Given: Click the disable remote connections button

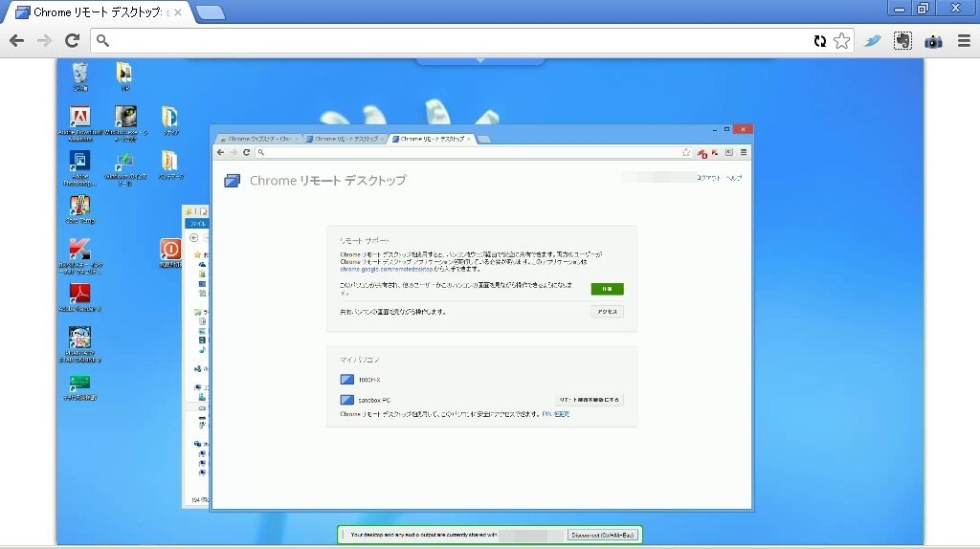Looking at the screenshot, I should pos(589,400).
